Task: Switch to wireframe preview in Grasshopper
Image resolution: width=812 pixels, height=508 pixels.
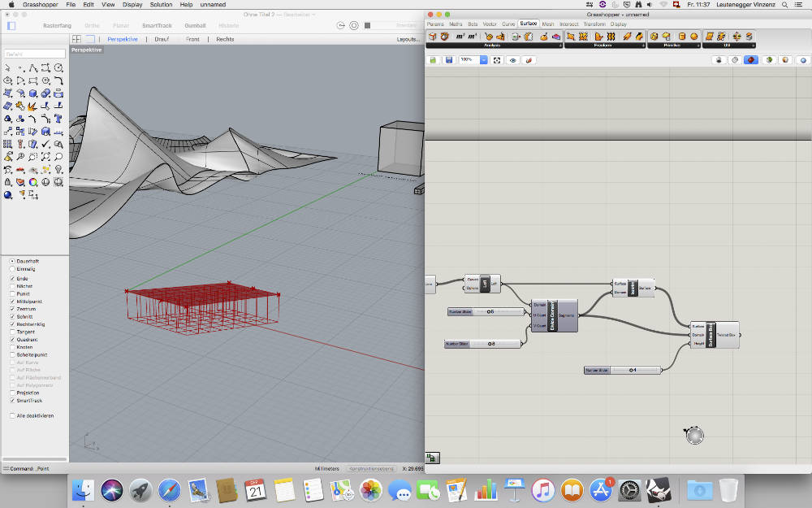Action: (x=735, y=60)
